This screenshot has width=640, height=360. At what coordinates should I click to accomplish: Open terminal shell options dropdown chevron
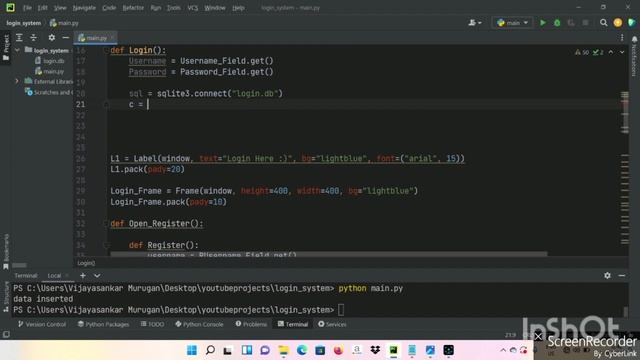pos(97,276)
